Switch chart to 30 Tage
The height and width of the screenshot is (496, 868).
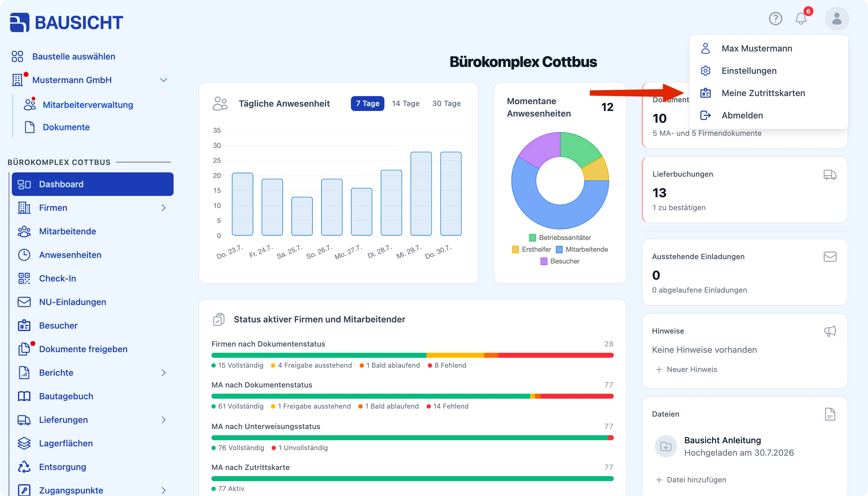(446, 104)
